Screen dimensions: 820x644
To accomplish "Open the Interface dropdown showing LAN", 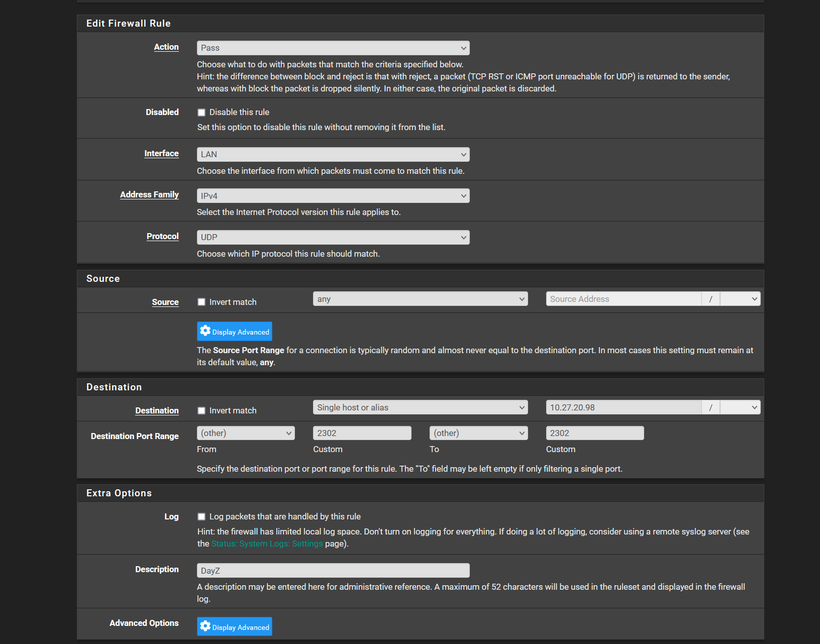I will [x=333, y=154].
